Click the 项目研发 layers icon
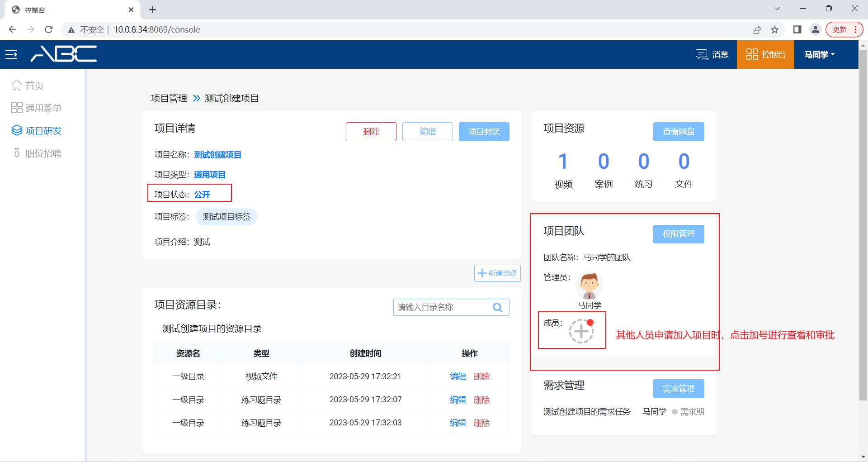This screenshot has height=462, width=868. tap(17, 130)
